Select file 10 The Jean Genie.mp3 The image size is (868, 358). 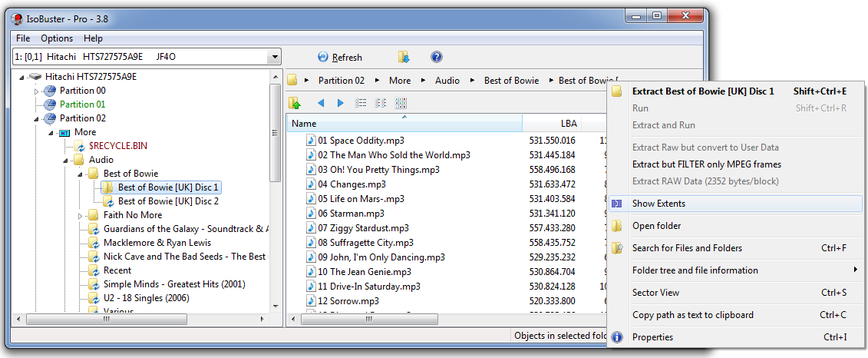365,271
